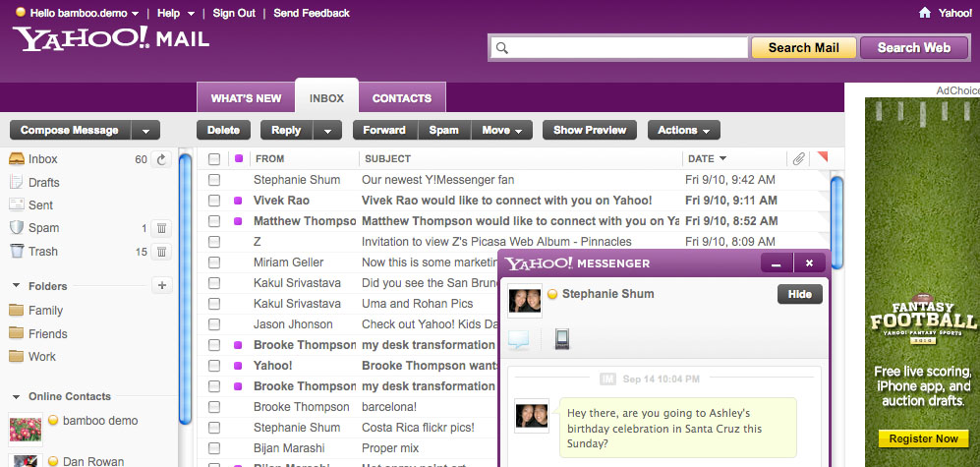Go to Yahoo! home via house icon
The height and width of the screenshot is (467, 980).
pyautogui.click(x=924, y=13)
